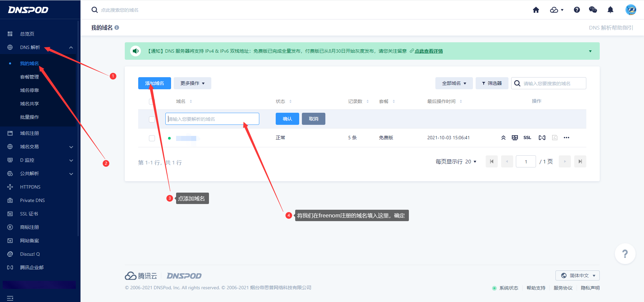This screenshot has width=644, height=302.
Task: Toggle the select-all checkbox in table header
Action: click(152, 101)
